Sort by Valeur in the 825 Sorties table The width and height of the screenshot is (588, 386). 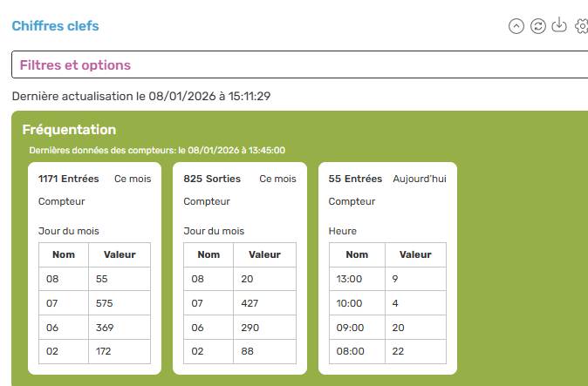(264, 254)
